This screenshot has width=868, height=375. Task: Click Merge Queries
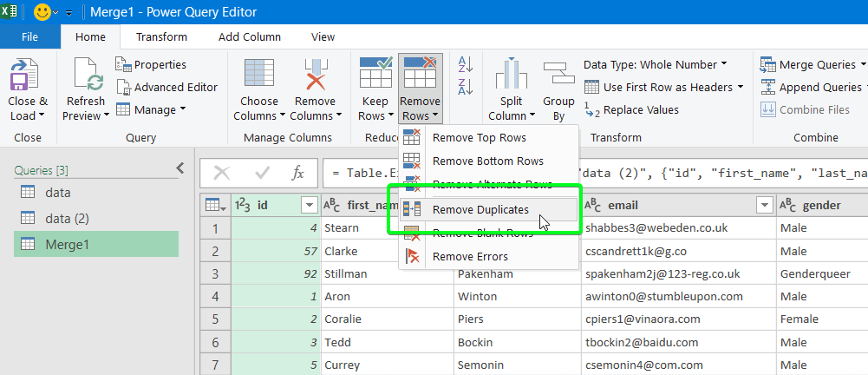tap(813, 65)
